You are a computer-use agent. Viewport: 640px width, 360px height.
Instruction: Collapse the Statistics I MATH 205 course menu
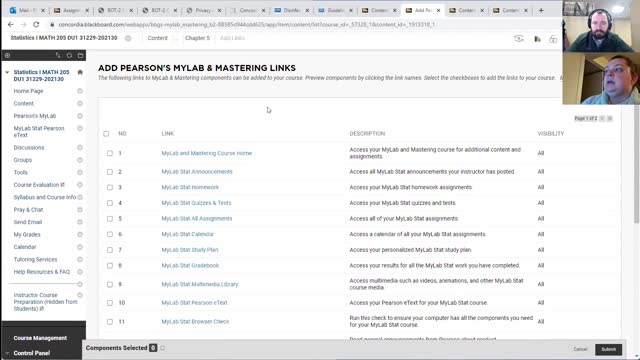7,72
